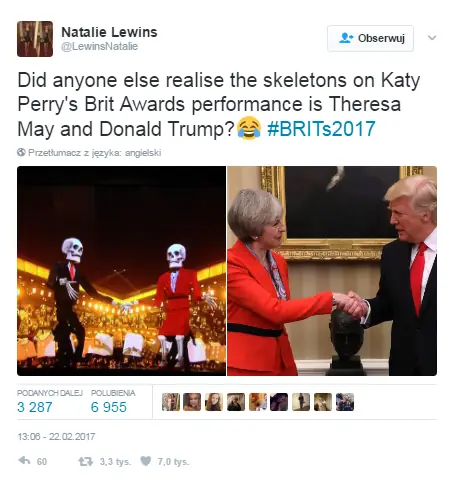Like the tweet with heart icon
Viewport: 452px width, 486px height.
(145, 461)
